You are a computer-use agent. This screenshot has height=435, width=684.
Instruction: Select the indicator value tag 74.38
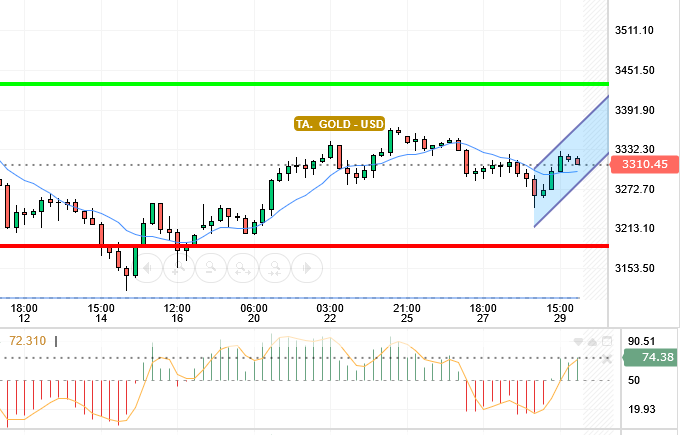[x=651, y=357]
